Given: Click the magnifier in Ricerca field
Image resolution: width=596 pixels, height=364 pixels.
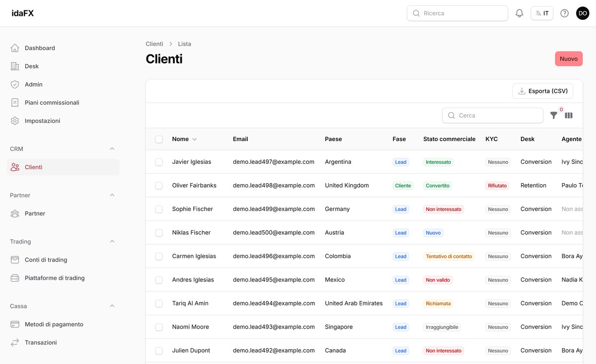Looking at the screenshot, I should pyautogui.click(x=416, y=13).
